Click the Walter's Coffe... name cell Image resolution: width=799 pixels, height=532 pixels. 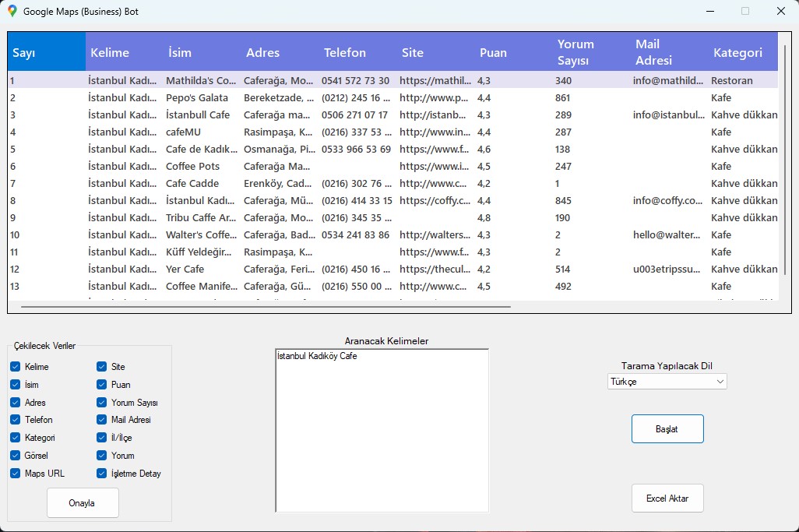pos(201,235)
